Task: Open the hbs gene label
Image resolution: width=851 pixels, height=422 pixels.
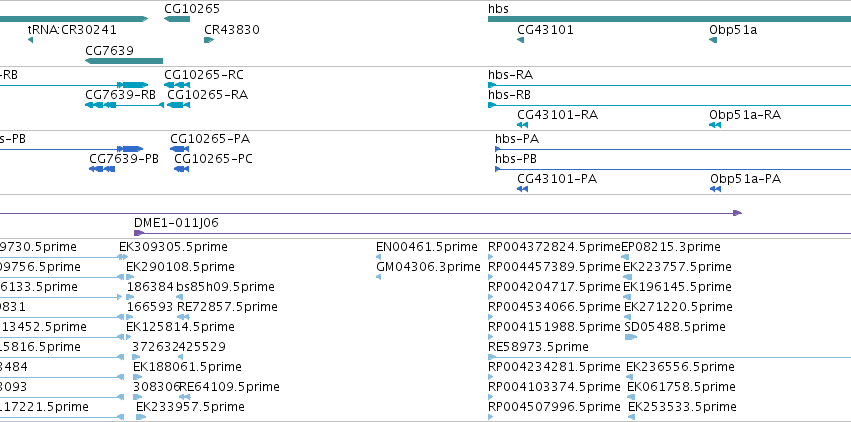Action: point(498,9)
